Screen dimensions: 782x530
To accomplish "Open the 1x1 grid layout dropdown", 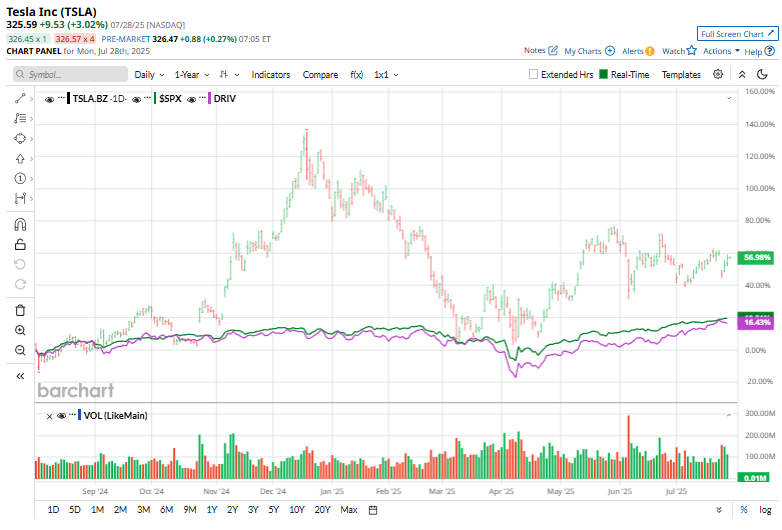I will pyautogui.click(x=386, y=74).
